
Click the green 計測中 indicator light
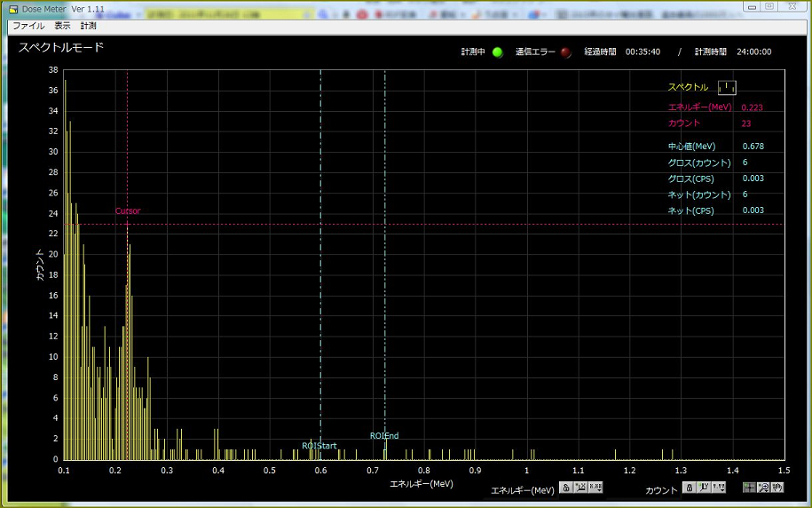click(x=498, y=52)
